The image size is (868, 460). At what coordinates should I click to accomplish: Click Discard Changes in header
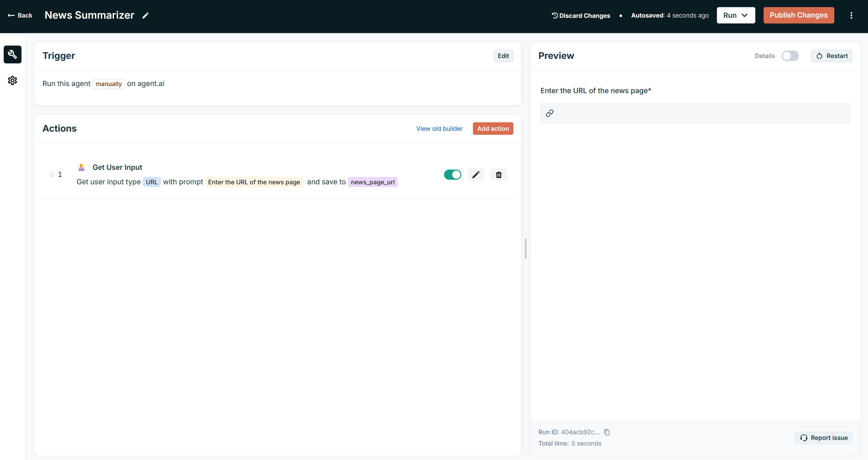click(581, 16)
